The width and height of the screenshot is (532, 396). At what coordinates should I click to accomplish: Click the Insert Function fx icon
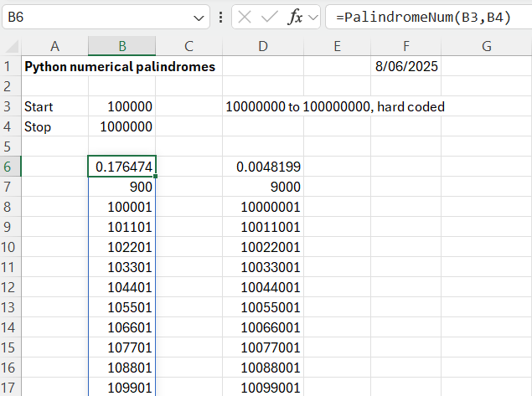point(295,17)
